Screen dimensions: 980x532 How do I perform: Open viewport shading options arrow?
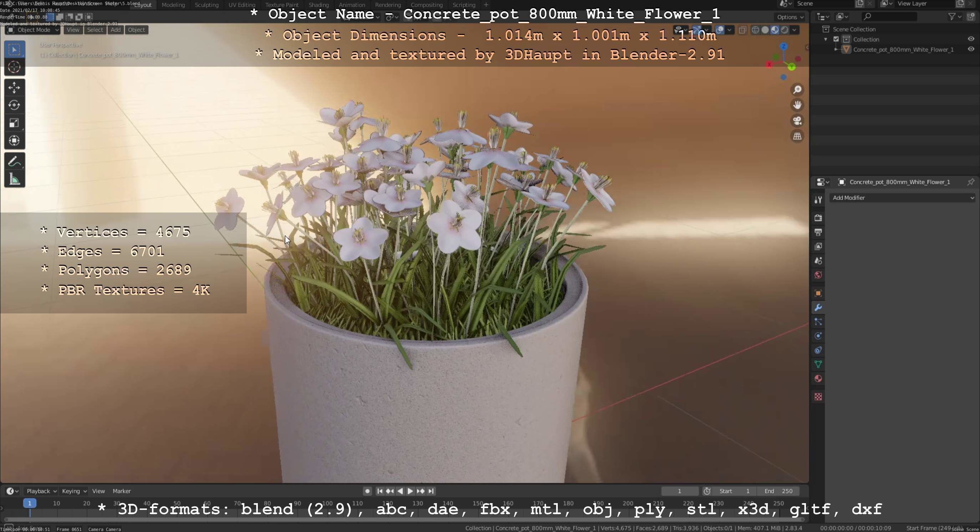794,30
